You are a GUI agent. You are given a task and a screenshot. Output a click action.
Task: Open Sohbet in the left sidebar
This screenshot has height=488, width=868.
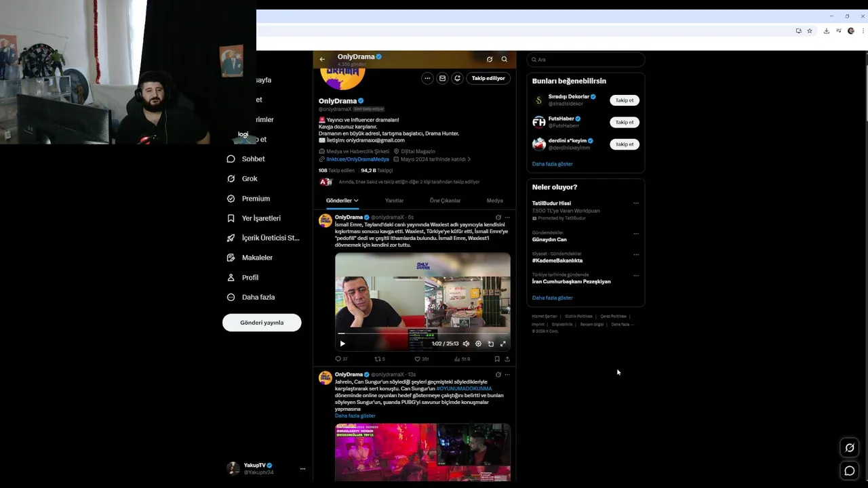click(x=246, y=159)
